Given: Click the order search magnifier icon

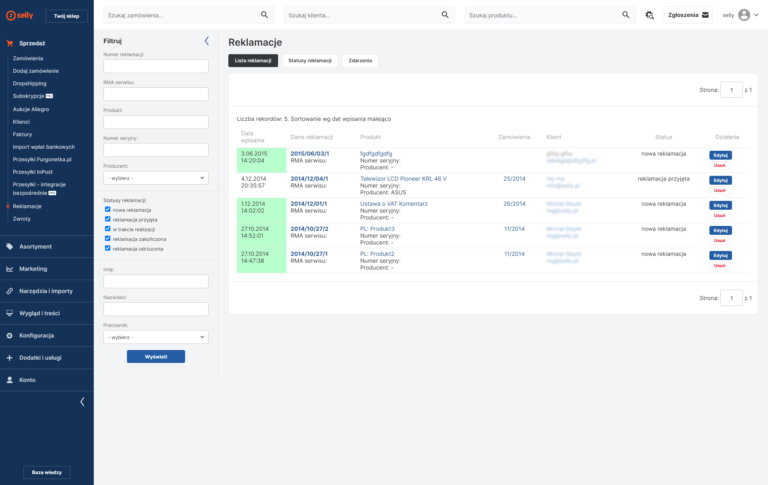Looking at the screenshot, I should click(264, 16).
